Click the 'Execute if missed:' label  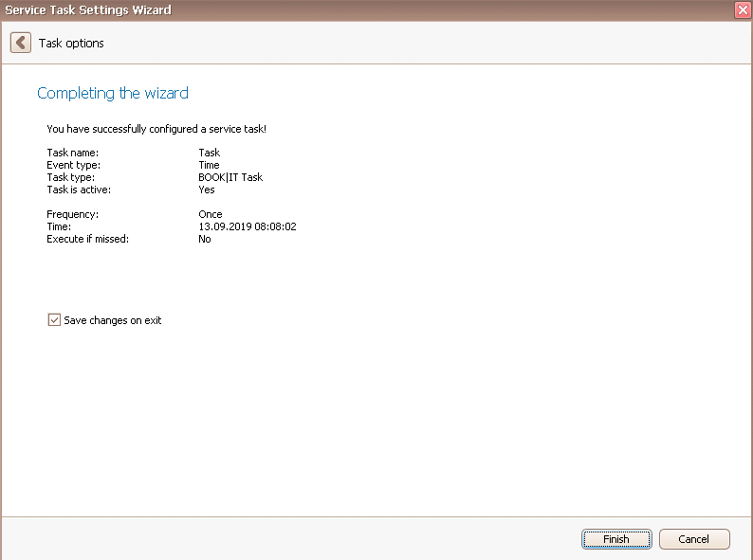(88, 239)
